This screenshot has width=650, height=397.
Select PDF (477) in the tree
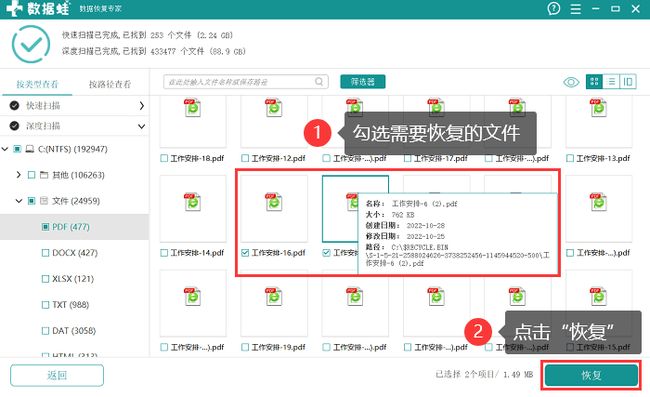[x=71, y=227]
